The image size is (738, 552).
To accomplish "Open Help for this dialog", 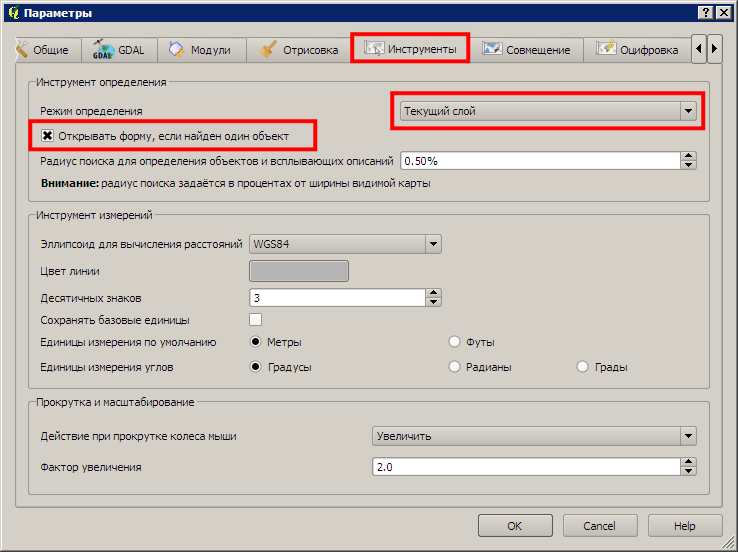I will click(x=685, y=526).
